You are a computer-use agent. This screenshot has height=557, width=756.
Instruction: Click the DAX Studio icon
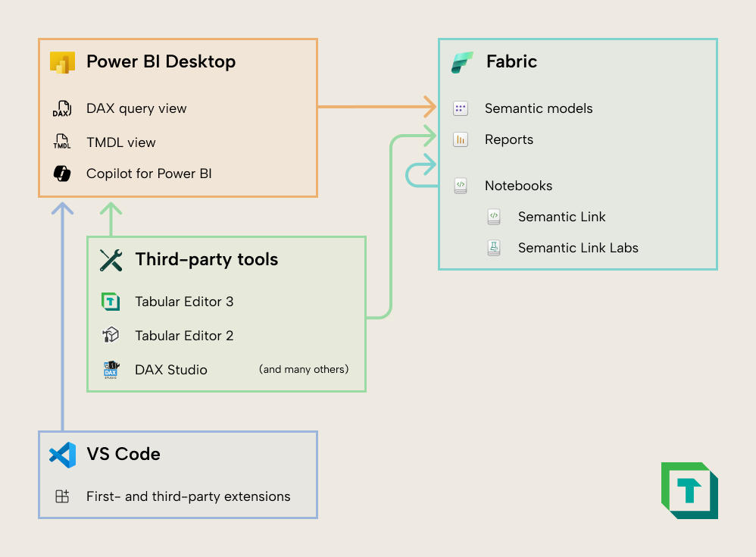click(x=111, y=370)
